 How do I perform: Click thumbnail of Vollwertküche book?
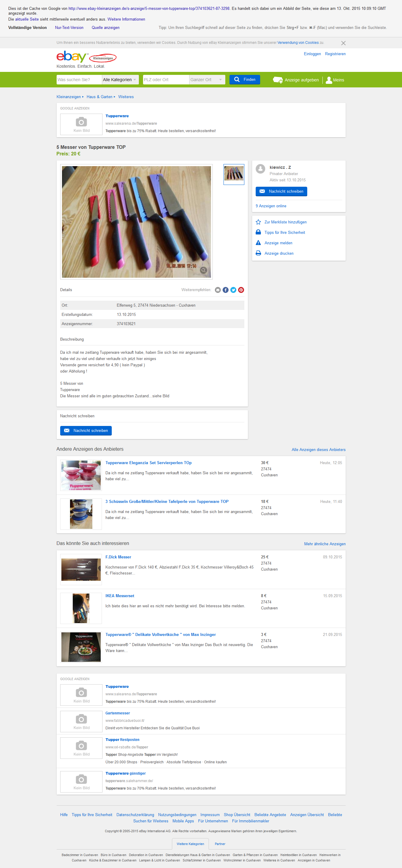click(81, 647)
